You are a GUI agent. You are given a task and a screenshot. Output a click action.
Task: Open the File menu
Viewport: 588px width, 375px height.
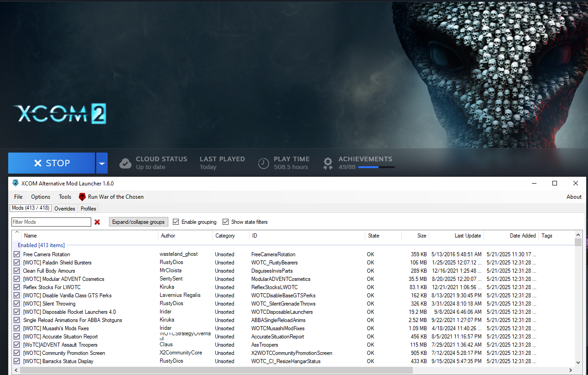pyautogui.click(x=18, y=197)
